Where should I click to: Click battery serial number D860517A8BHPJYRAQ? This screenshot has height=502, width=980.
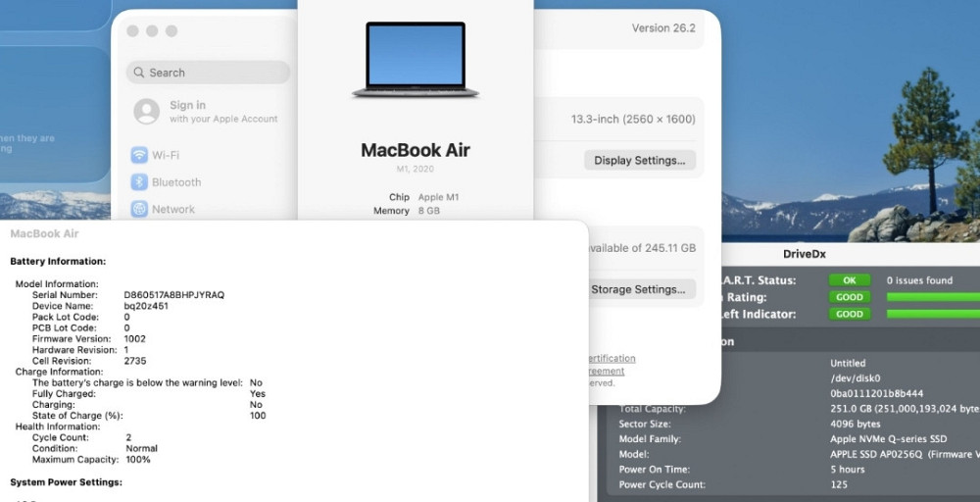pos(174,294)
